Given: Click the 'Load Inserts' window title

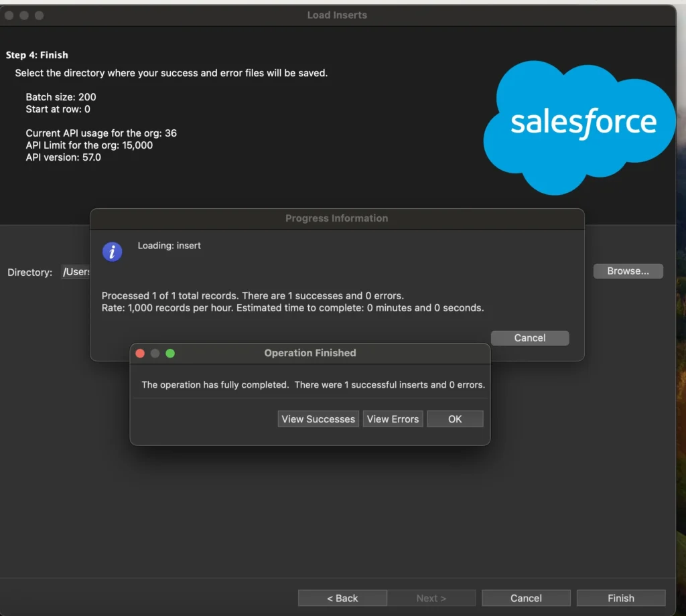Looking at the screenshot, I should click(x=337, y=15).
